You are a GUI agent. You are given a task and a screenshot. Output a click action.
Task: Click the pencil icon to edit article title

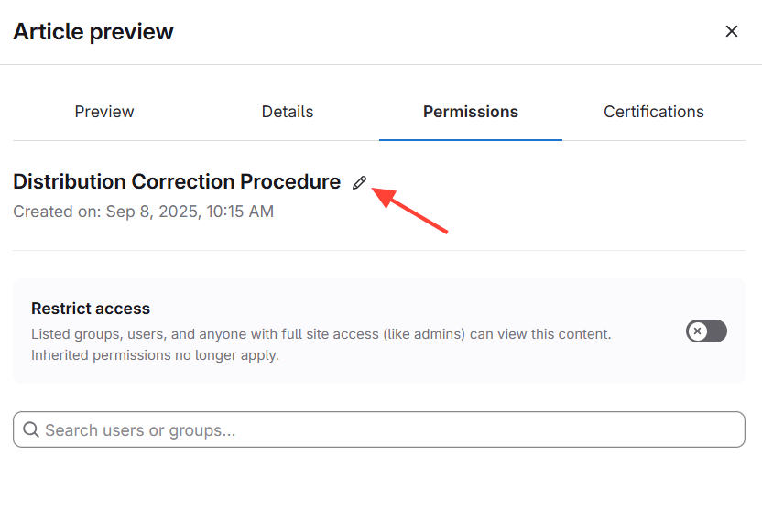(359, 182)
